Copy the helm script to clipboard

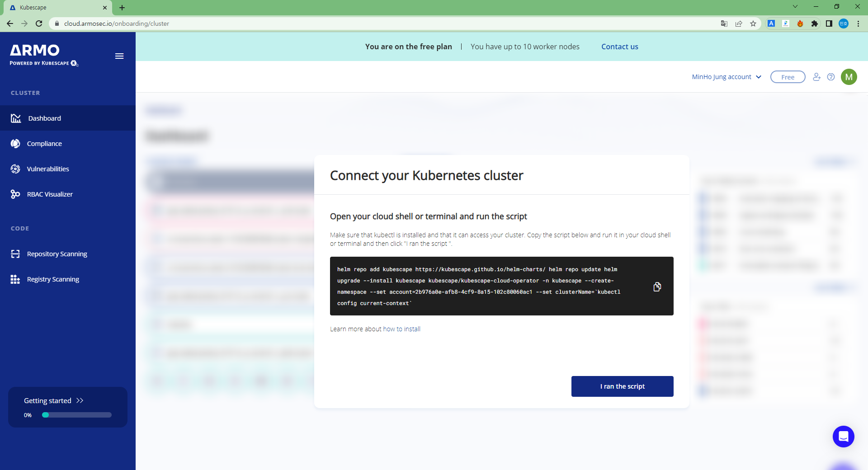657,287
